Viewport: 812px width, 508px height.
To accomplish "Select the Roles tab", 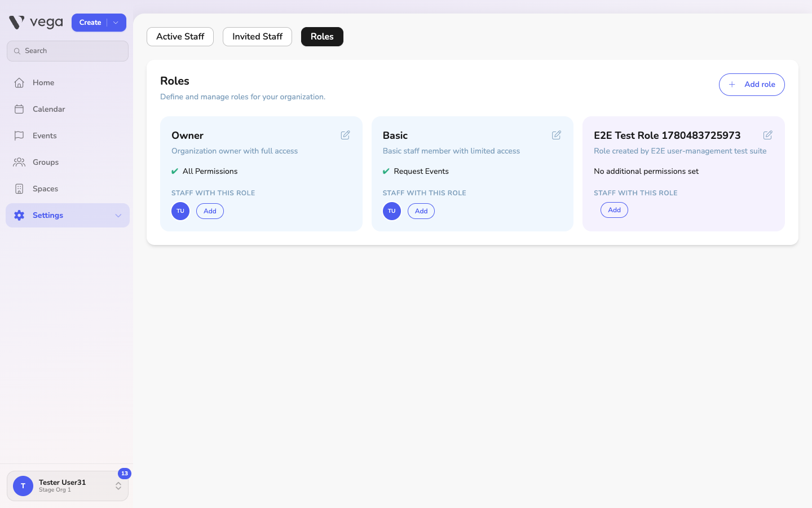I will click(322, 37).
